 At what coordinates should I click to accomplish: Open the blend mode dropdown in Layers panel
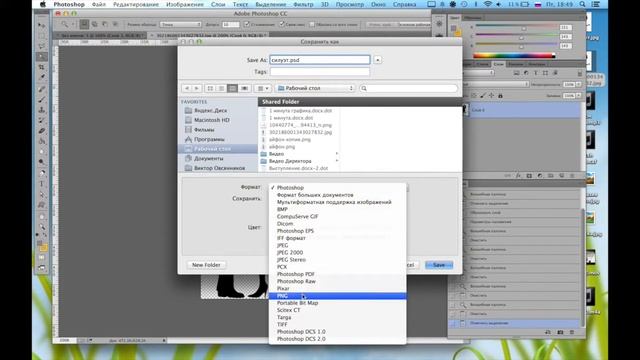[x=496, y=84]
